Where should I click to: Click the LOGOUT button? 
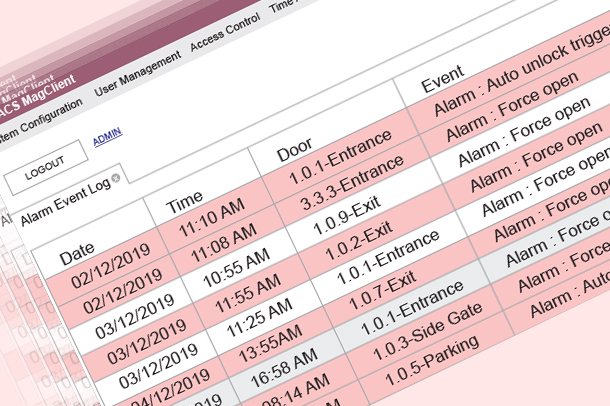[45, 167]
